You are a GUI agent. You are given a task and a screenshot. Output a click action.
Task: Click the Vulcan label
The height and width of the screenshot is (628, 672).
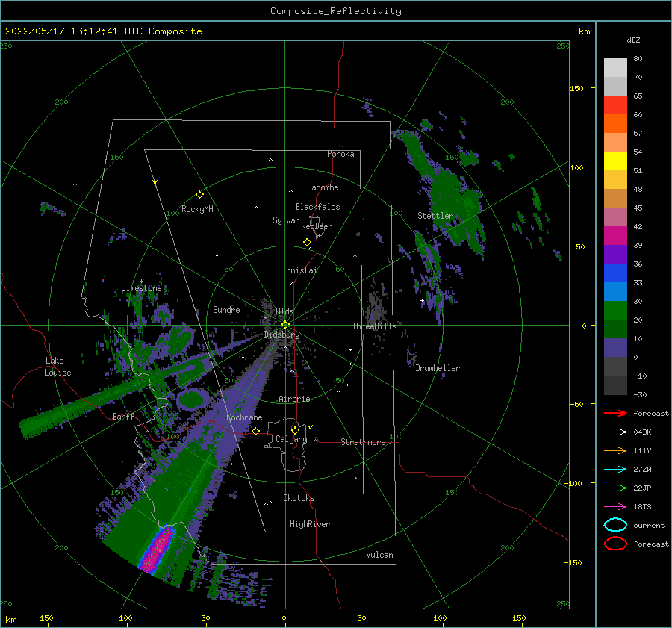point(379,555)
